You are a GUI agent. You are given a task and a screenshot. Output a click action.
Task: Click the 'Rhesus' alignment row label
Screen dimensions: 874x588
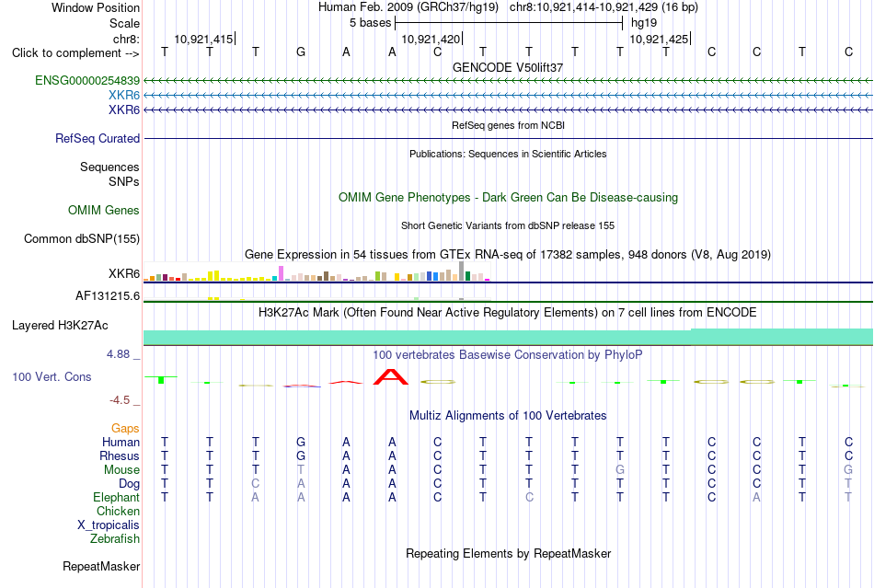pyautogui.click(x=120, y=455)
